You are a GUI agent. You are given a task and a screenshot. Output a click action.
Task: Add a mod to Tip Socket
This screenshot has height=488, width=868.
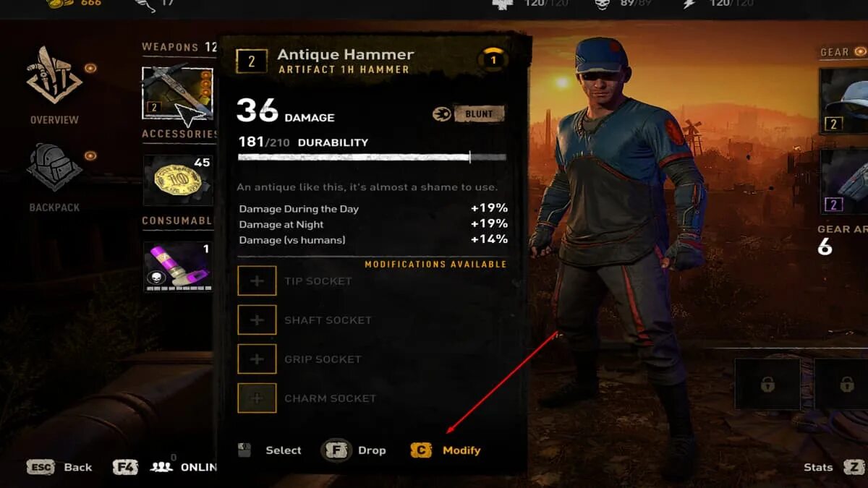pos(257,281)
